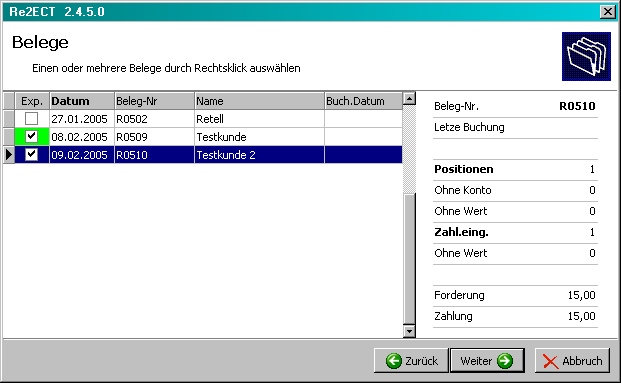This screenshot has width=621, height=383.
Task: Click the green back arrow icon on Zurück
Action: point(394,361)
